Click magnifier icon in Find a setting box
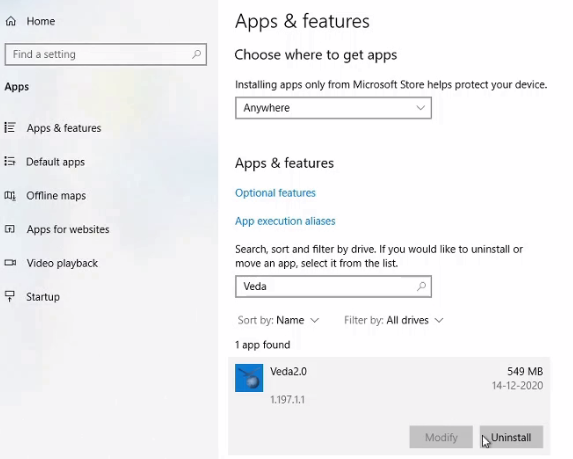Viewport: 573px width, 459px height. pos(196,54)
